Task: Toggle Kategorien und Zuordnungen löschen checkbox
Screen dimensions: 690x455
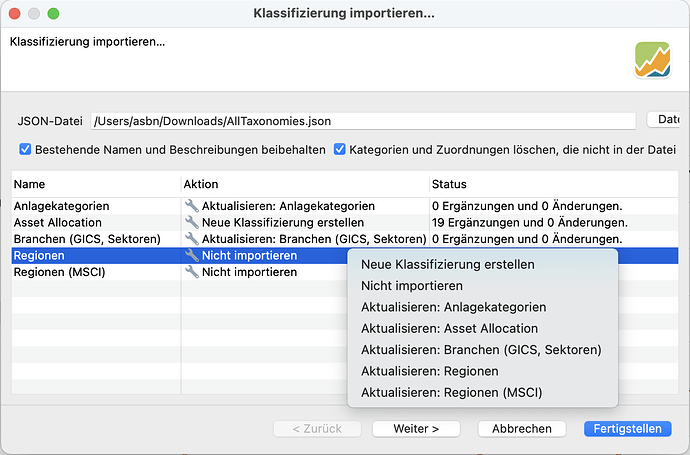Action: pyautogui.click(x=340, y=150)
